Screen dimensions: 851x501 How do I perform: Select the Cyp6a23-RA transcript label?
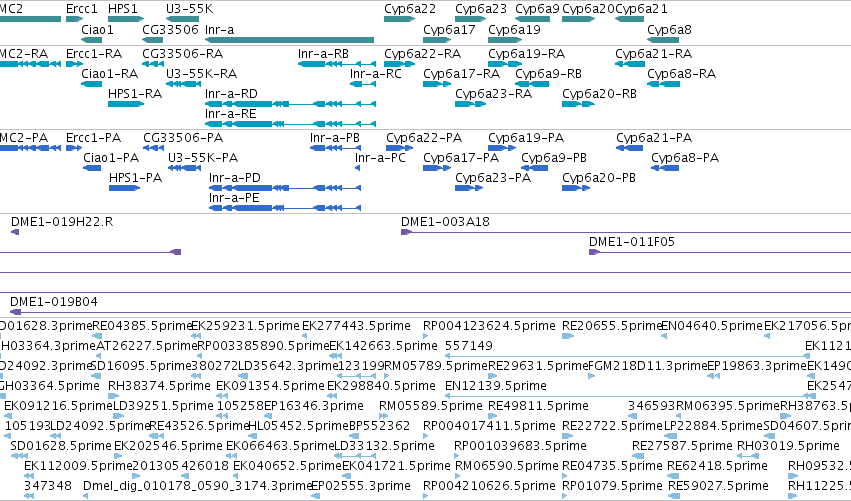click(493, 94)
